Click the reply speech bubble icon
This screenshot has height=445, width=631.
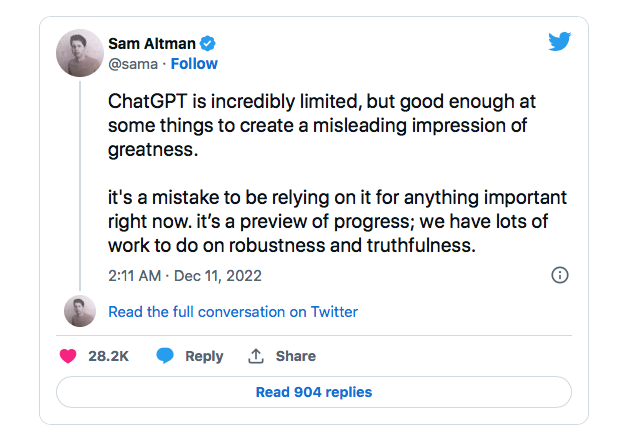tap(165, 356)
